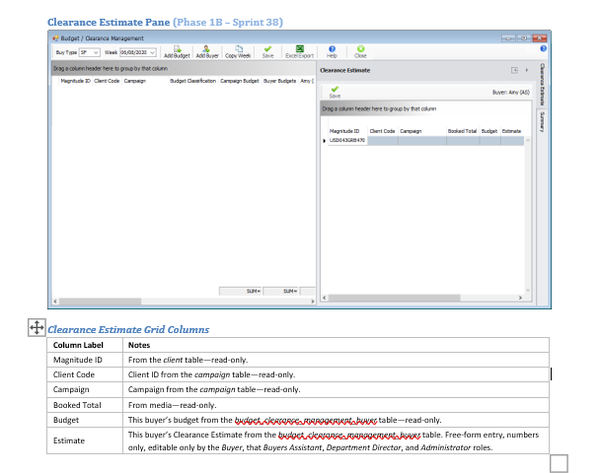The image size is (600, 473).
Task: Expand the Clearance Estimate pane arrow
Action: [527, 71]
